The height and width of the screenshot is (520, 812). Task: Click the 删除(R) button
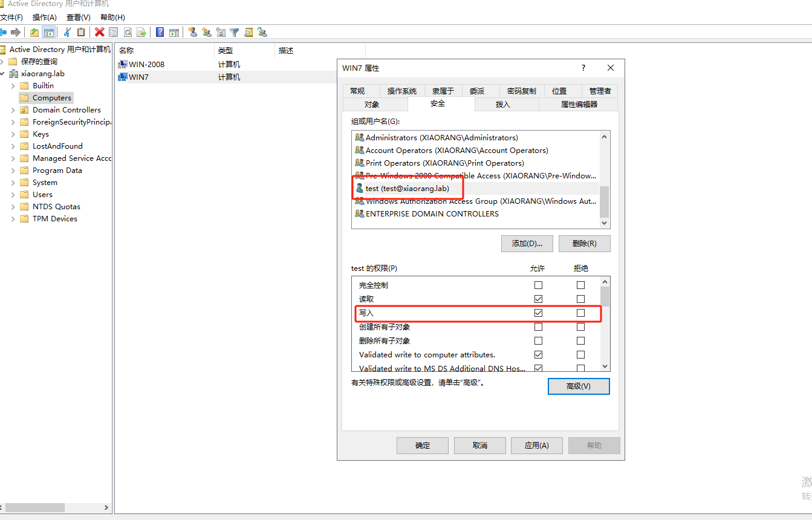pos(584,244)
